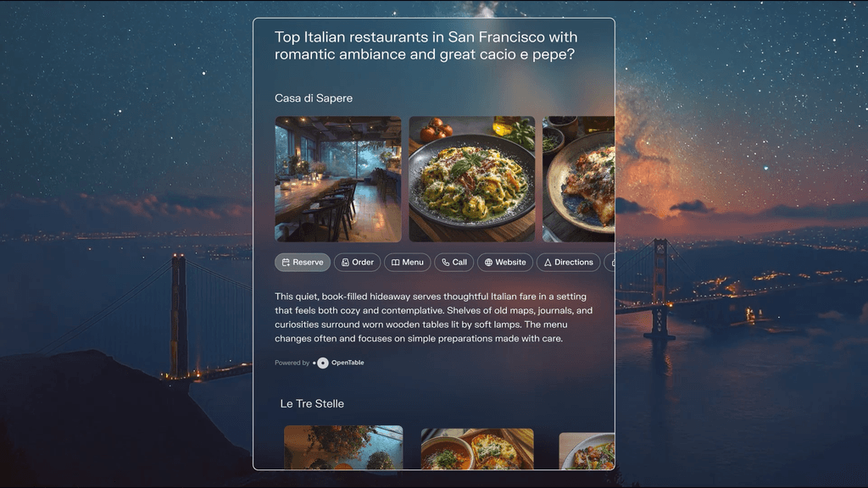Tap the Call button with phone icon
This screenshot has width=868, height=488.
(454, 263)
